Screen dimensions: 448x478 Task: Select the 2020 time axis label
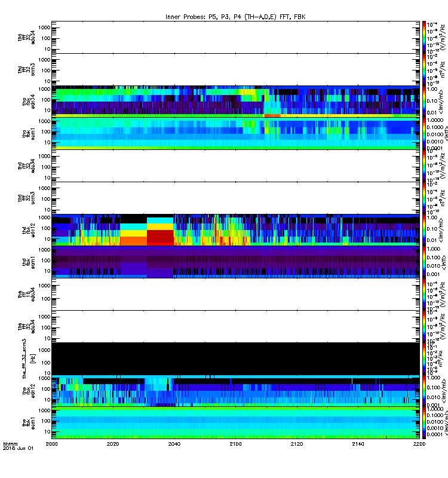113,444
